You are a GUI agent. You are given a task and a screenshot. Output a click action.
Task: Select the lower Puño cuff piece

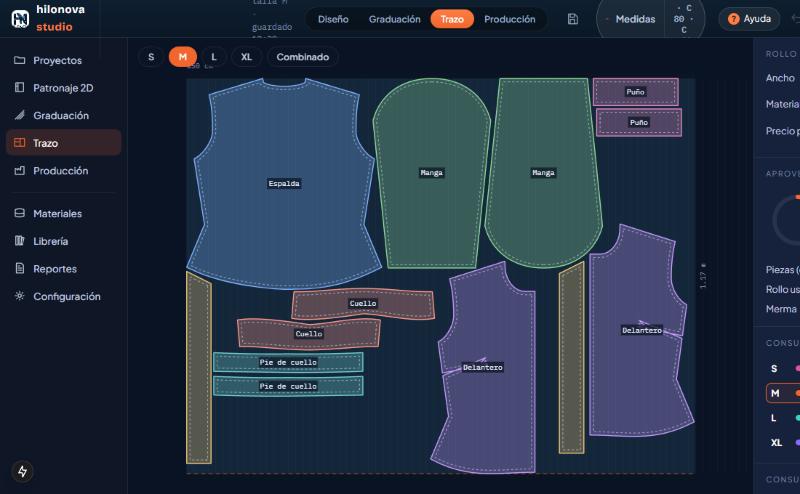click(x=639, y=122)
